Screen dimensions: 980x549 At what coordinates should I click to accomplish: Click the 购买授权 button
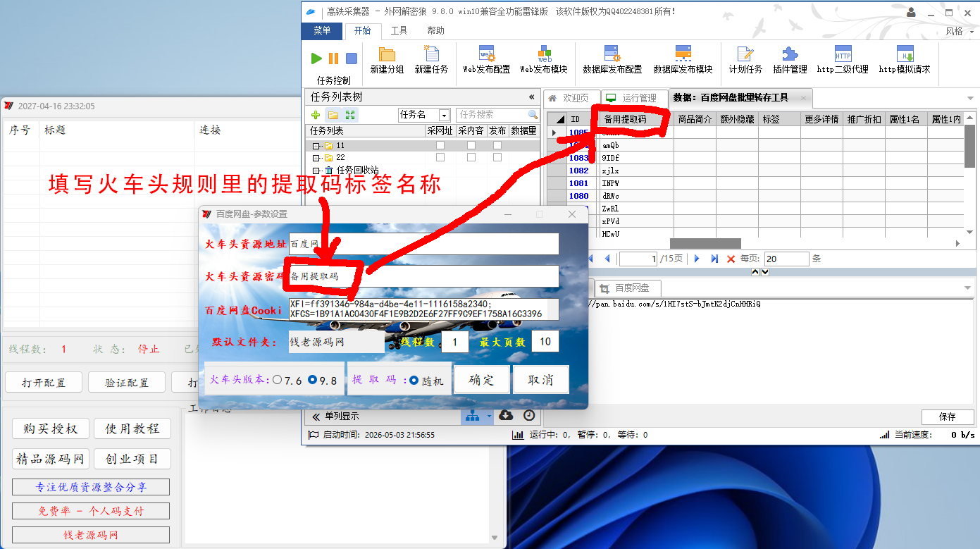coord(50,428)
